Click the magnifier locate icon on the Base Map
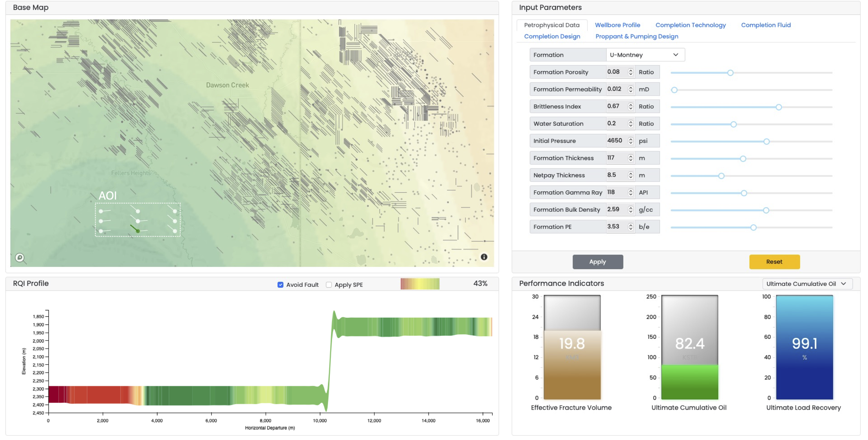 20,257
